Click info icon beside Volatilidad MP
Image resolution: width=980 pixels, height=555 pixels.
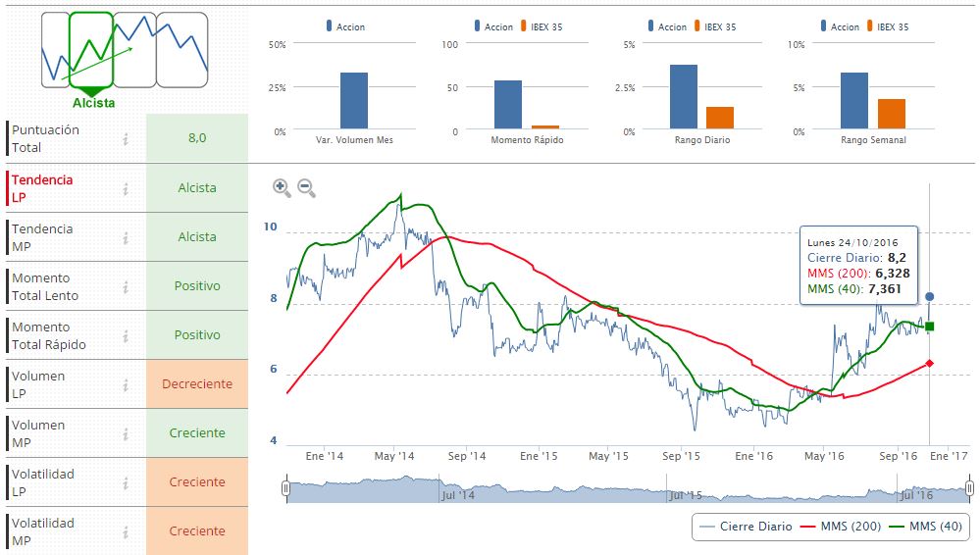(126, 531)
